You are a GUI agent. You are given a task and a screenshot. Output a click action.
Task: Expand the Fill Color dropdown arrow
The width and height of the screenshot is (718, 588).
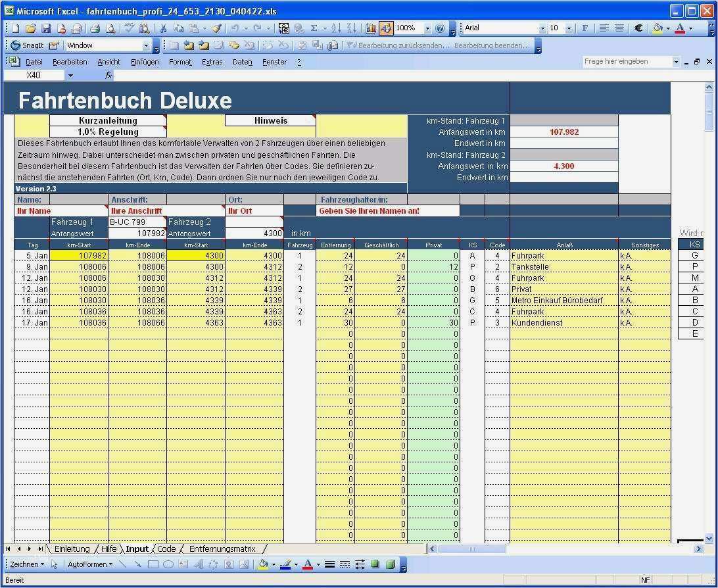click(668, 28)
